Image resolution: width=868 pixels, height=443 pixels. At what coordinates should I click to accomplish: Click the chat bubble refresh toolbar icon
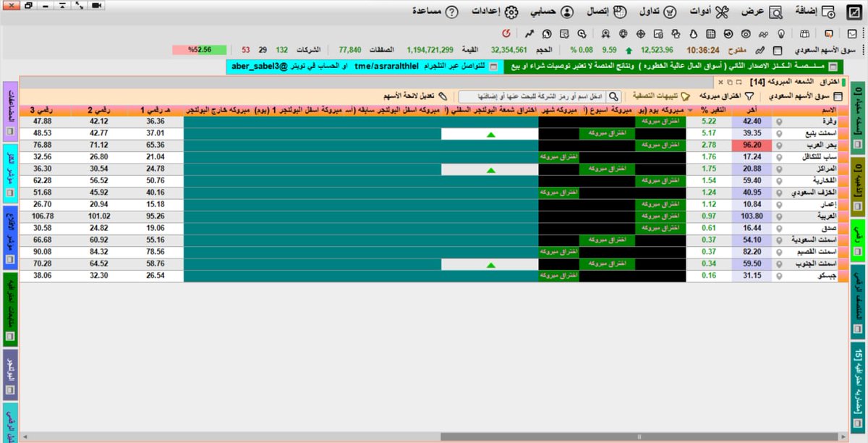pos(546,33)
